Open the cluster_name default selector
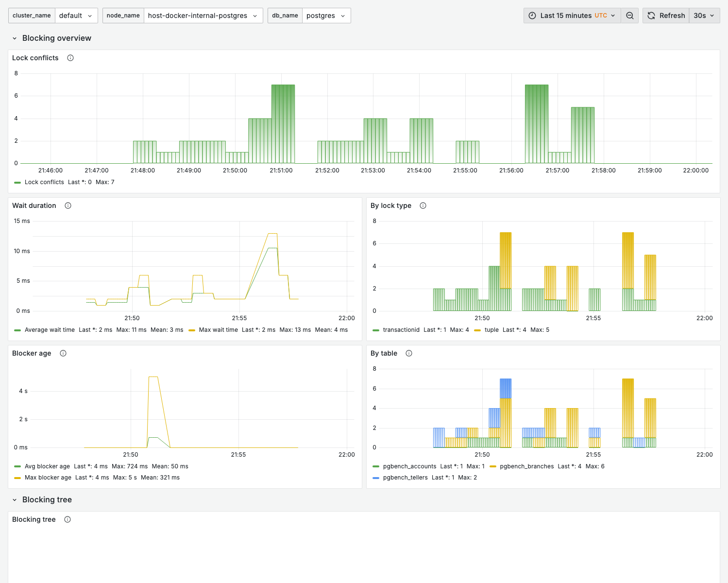 click(x=76, y=15)
